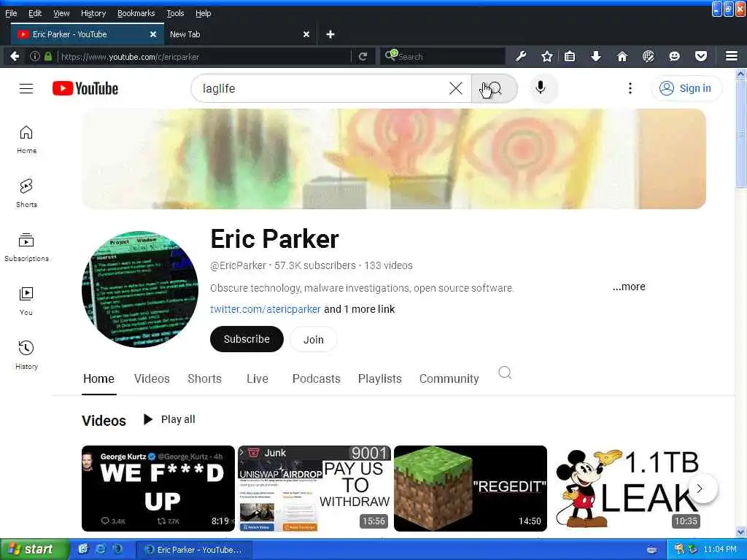Viewport: 747px width, 560px height.
Task: Open the Help menu
Action: pyautogui.click(x=203, y=13)
